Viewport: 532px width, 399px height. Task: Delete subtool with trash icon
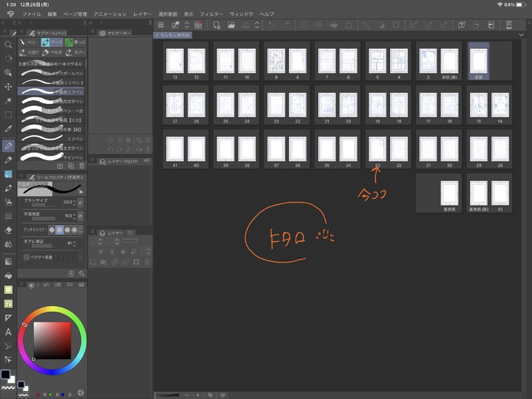click(x=81, y=166)
